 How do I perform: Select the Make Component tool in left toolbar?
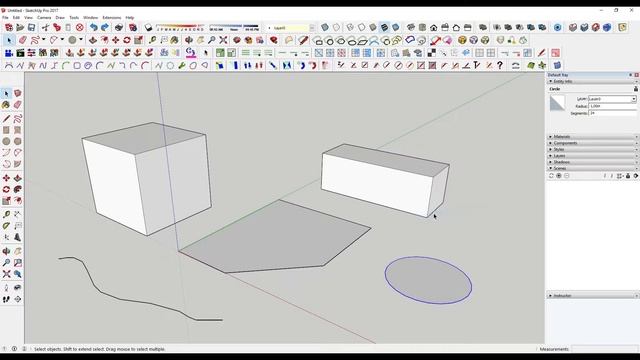18,93
